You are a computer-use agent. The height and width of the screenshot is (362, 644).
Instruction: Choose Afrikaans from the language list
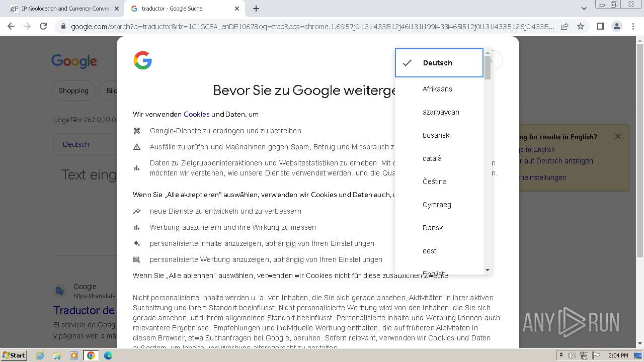pos(439,89)
